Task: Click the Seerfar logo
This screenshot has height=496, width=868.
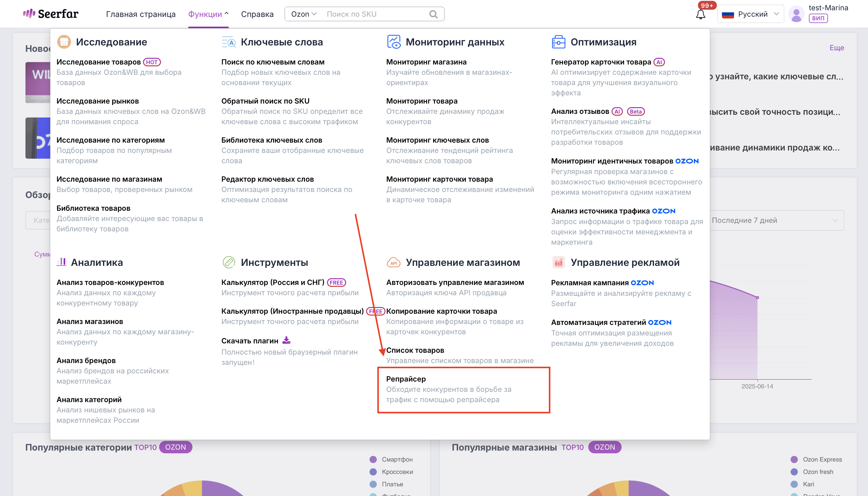Action: coord(50,14)
